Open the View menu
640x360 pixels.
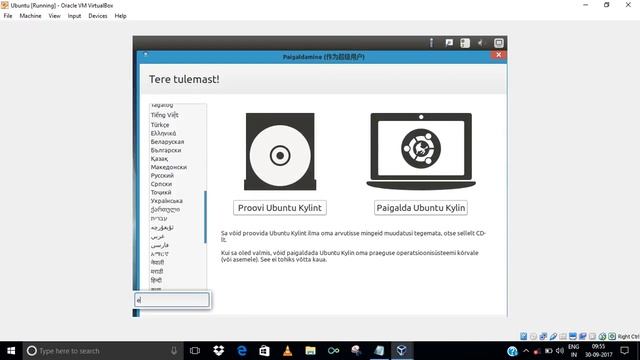pos(54,16)
